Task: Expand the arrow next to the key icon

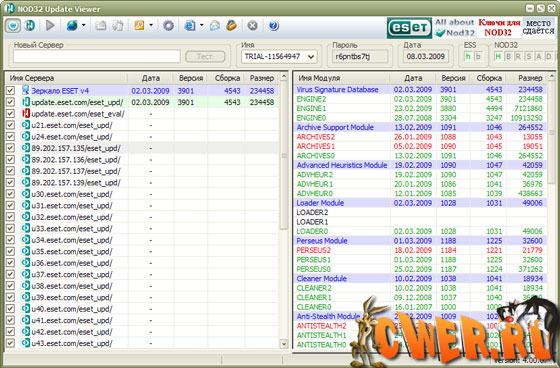Action: click(x=151, y=25)
